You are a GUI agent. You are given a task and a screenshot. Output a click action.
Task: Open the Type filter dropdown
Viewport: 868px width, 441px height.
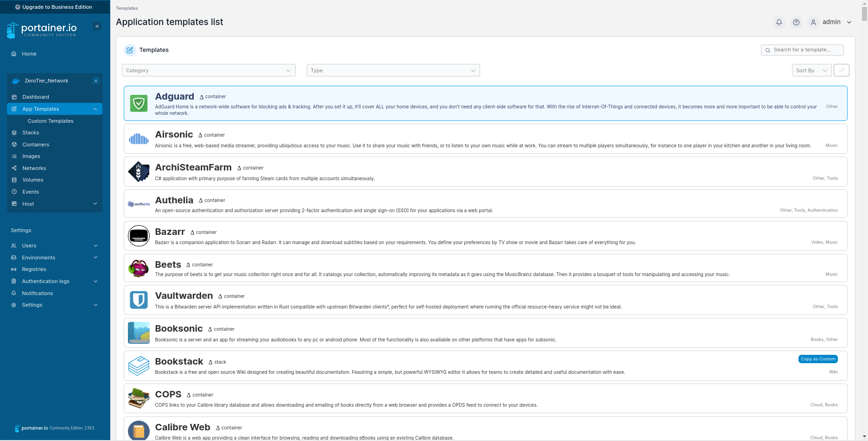pyautogui.click(x=393, y=70)
